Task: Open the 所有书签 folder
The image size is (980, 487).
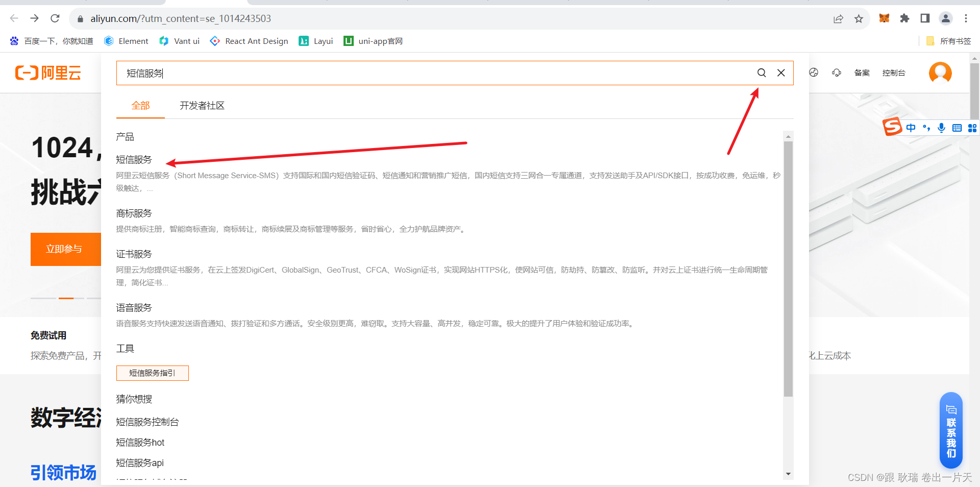Action: (x=949, y=41)
